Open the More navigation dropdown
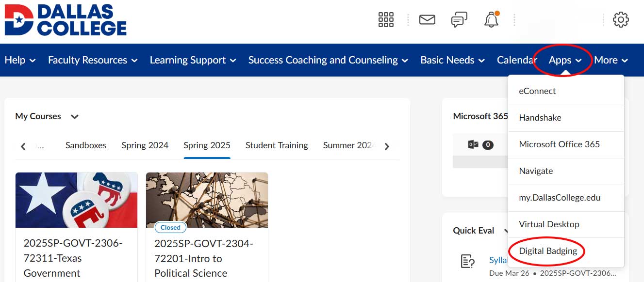Screen dimensions: 644x282 [611, 60]
